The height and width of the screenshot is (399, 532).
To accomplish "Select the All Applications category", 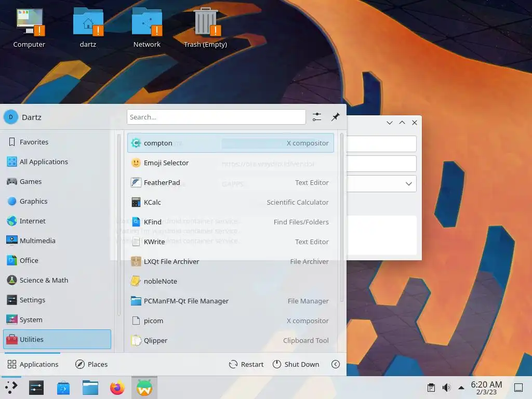I will coord(57,162).
